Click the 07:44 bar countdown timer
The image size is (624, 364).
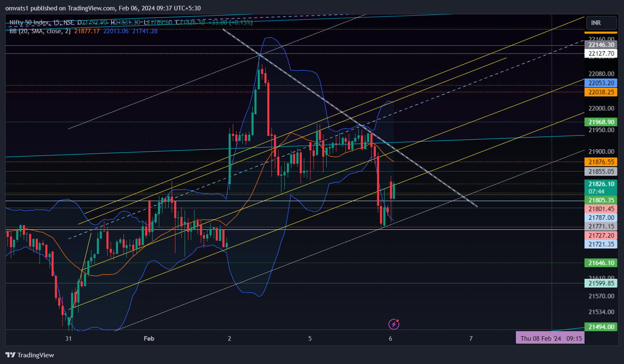click(597, 192)
